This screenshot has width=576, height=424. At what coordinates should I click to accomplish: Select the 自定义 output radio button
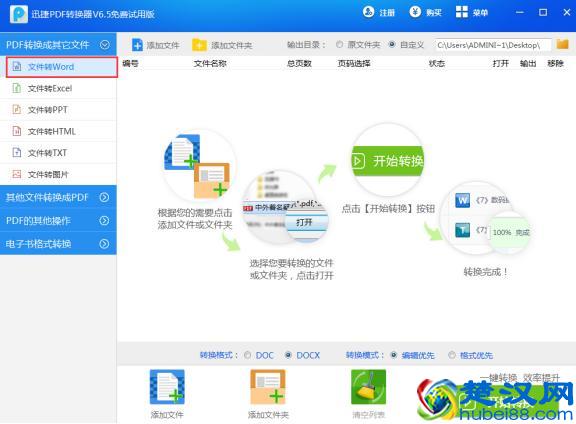(x=392, y=45)
